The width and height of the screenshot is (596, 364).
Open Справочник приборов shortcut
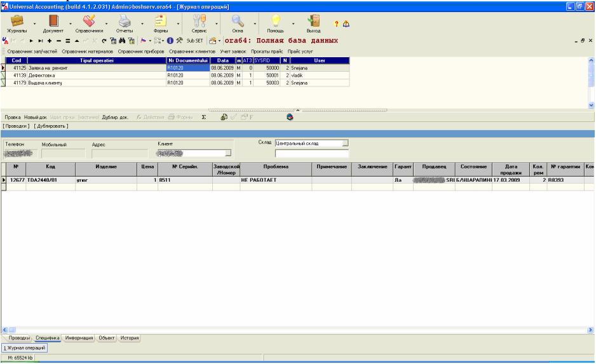pos(141,51)
